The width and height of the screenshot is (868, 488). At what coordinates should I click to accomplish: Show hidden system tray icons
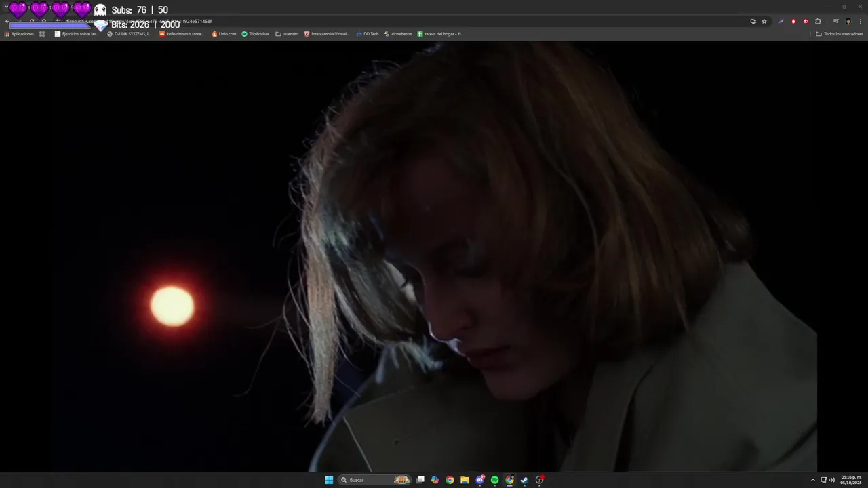click(x=813, y=480)
